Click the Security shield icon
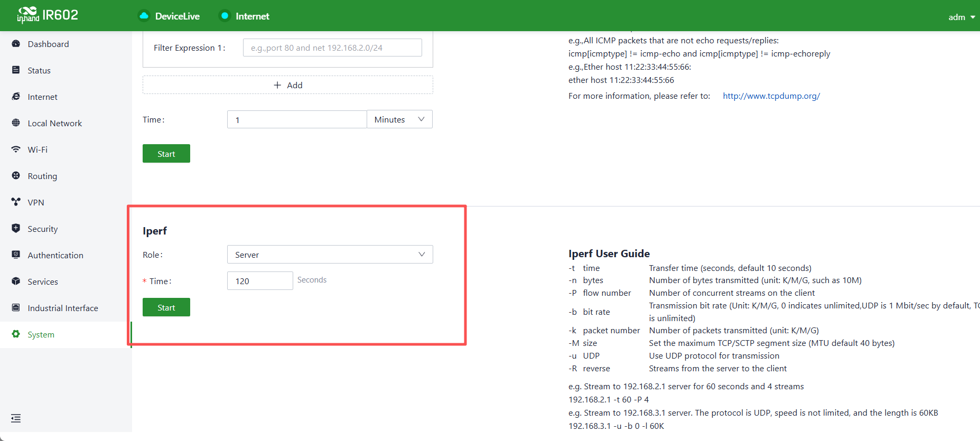Image resolution: width=980 pixels, height=441 pixels. tap(16, 229)
